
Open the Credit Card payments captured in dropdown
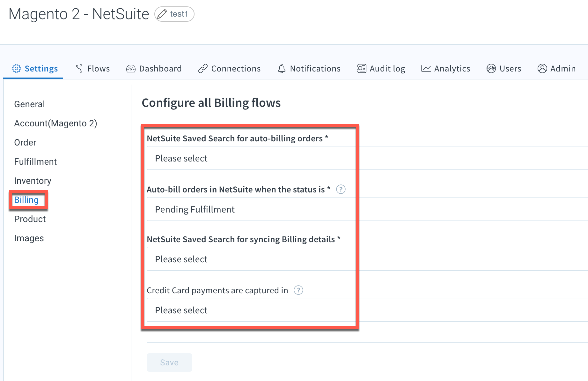point(367,310)
